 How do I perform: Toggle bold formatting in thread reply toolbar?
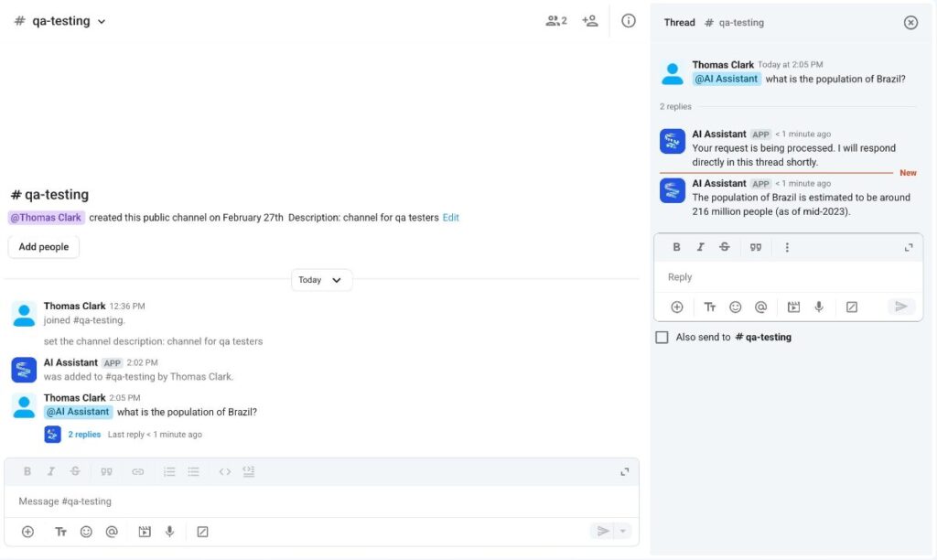tap(676, 247)
